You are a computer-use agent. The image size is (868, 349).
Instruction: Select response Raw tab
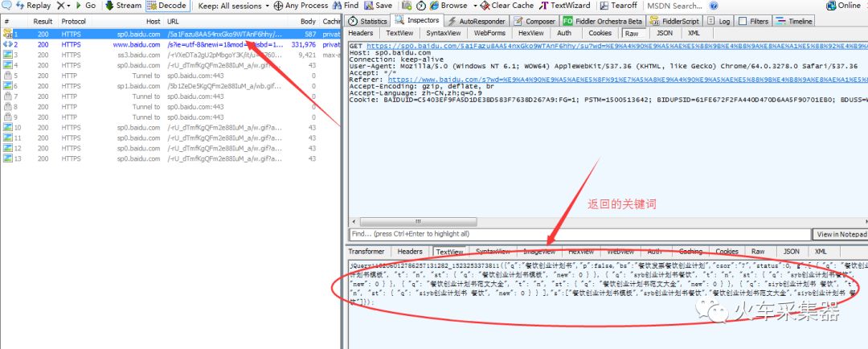758,252
